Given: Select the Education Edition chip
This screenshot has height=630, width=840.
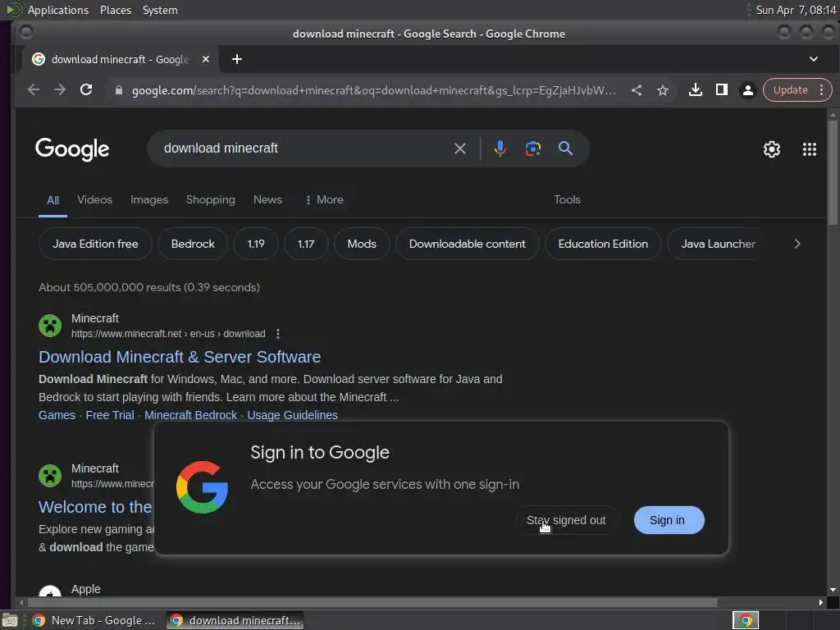Looking at the screenshot, I should point(603,244).
